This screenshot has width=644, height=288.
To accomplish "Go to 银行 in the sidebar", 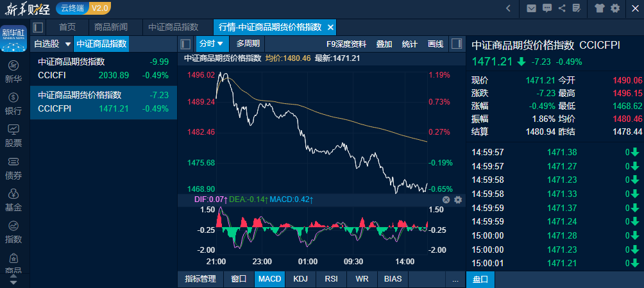I will (13, 104).
